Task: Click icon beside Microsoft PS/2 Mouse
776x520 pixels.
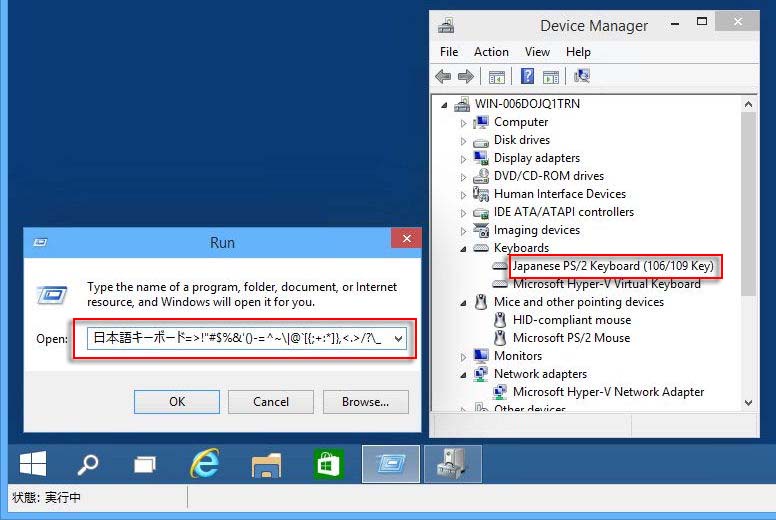Action: click(x=500, y=338)
